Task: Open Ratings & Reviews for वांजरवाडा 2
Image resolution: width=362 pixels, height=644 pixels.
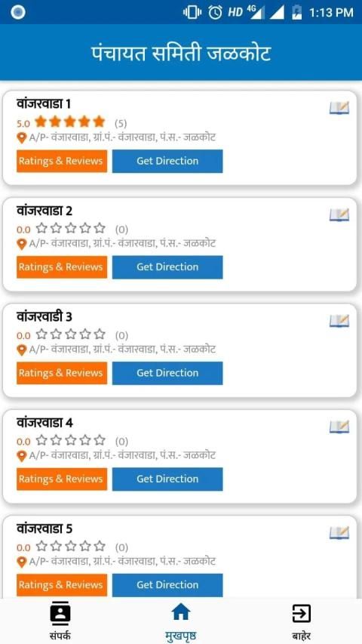Action: coord(62,267)
